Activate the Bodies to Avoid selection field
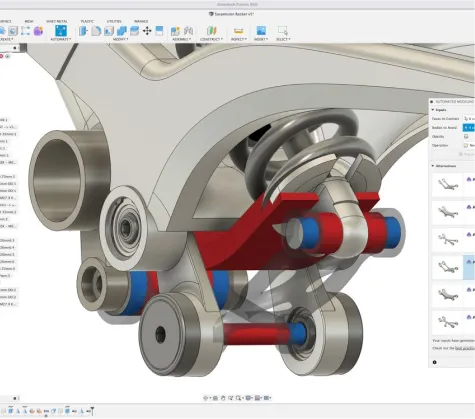The height and width of the screenshot is (419, 475). pos(469,127)
